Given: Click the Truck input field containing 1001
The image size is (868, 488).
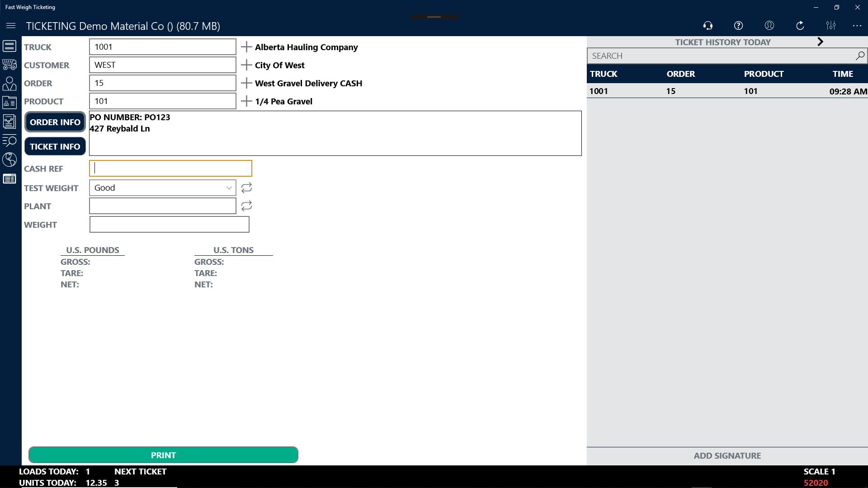Looking at the screenshot, I should 163,47.
